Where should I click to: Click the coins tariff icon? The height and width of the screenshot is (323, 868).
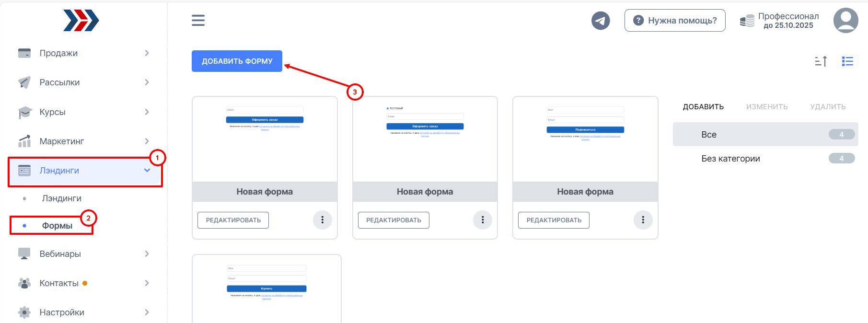[747, 21]
